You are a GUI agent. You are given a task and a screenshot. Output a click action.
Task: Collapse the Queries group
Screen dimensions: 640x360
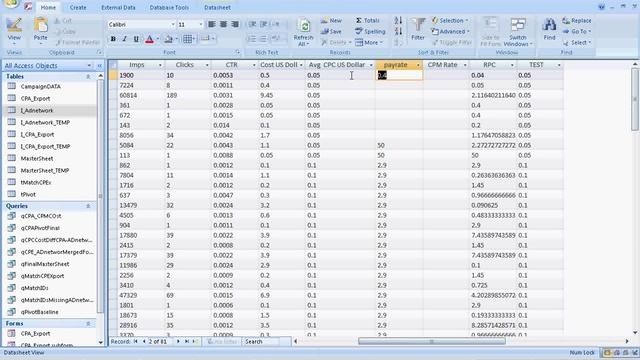[88, 206]
